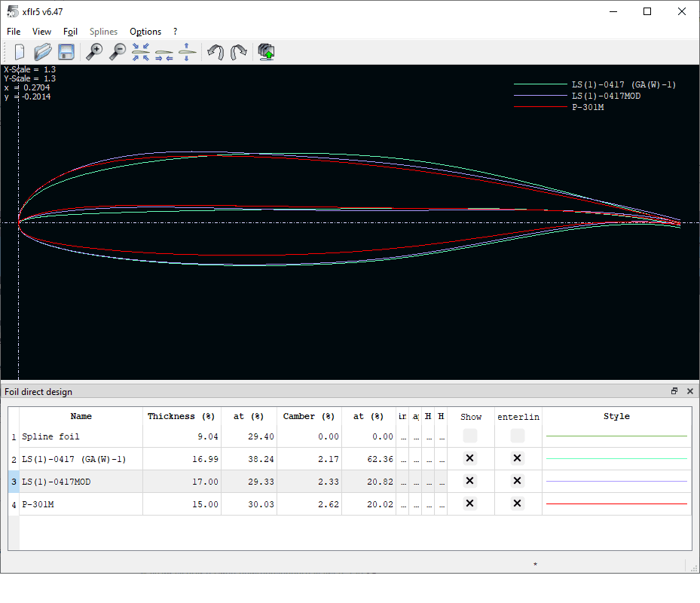Screen dimensions: 700x603
Task: Uncheck Show for LS(1)-0417 (GA(W)-1)
Action: pyautogui.click(x=470, y=458)
